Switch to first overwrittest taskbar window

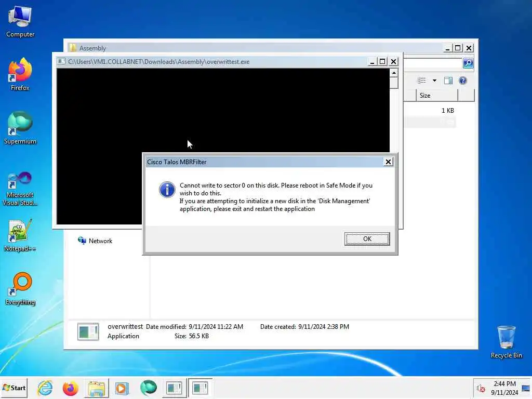point(174,388)
